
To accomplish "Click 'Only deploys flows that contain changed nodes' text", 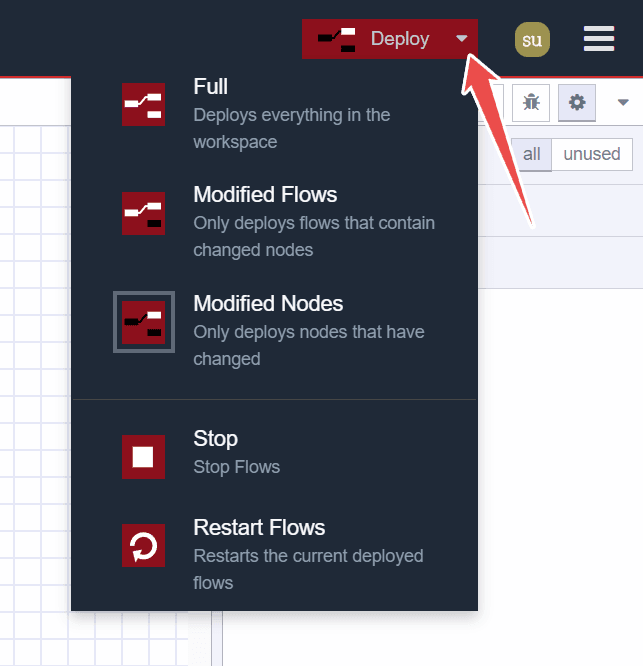I will pyautogui.click(x=314, y=237).
